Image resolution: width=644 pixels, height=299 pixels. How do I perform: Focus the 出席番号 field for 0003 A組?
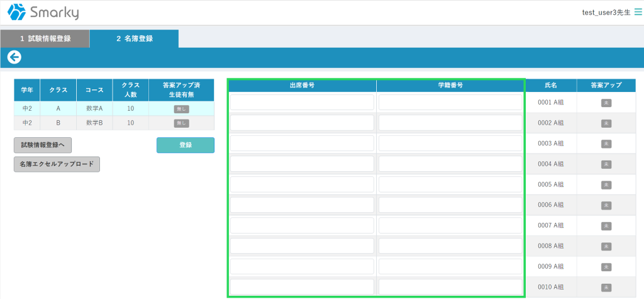[302, 144]
